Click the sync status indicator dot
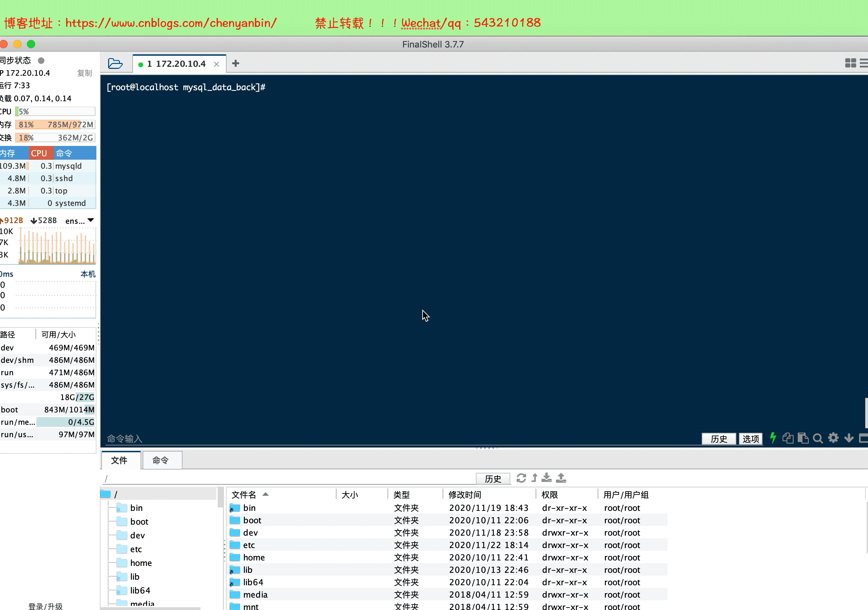The image size is (868, 610). [41, 61]
